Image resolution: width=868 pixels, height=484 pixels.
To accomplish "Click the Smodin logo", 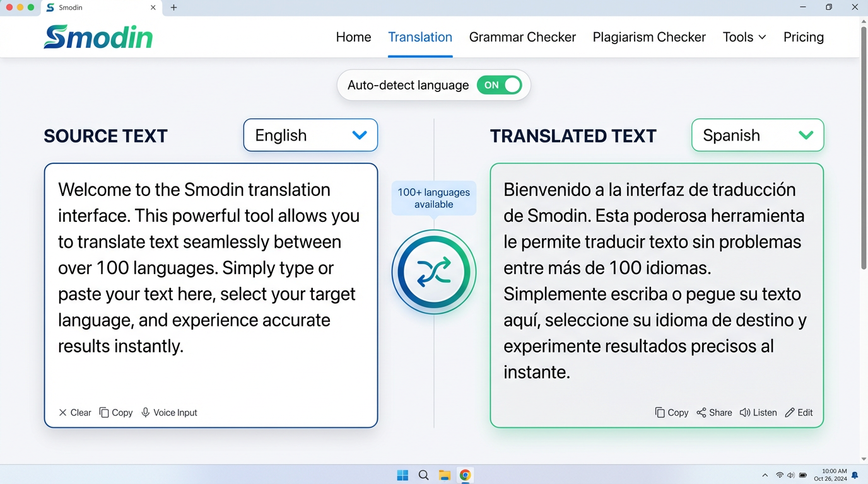I will click(x=98, y=37).
